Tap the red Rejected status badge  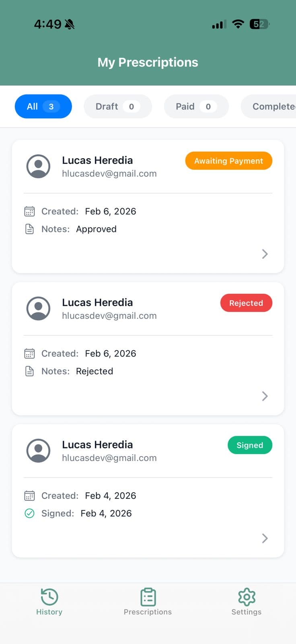(x=246, y=303)
